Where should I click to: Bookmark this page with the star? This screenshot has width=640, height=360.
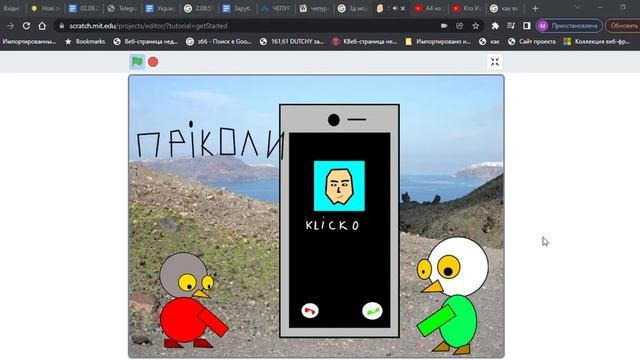476,26
